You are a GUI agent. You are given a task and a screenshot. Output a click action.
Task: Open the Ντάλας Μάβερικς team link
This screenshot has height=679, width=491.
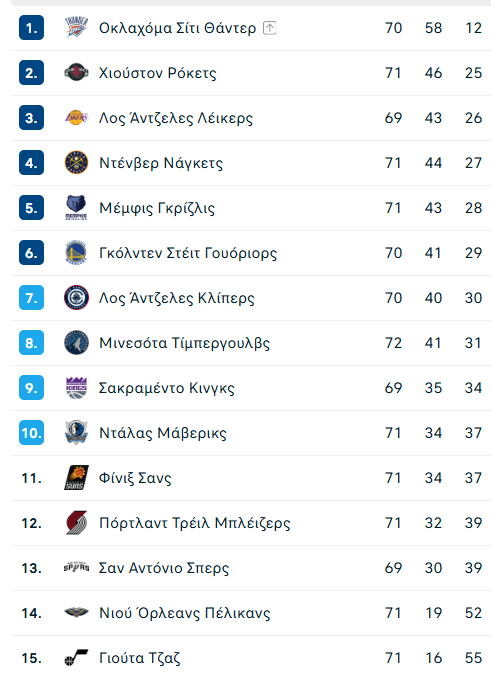(x=163, y=433)
